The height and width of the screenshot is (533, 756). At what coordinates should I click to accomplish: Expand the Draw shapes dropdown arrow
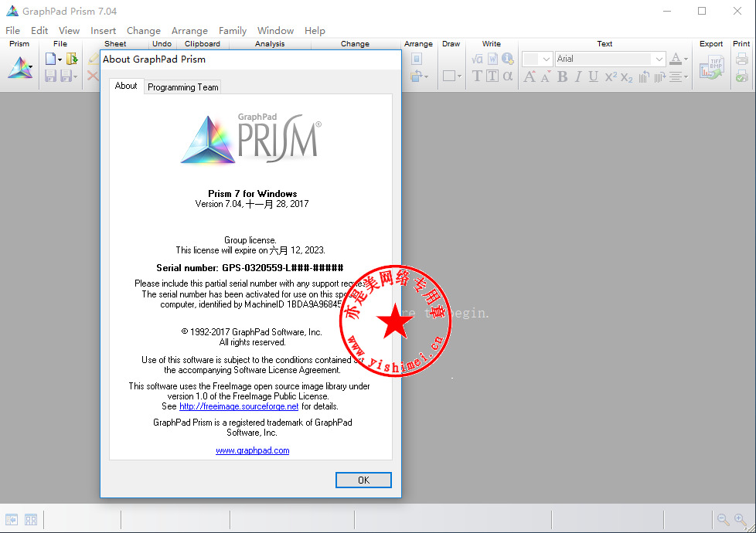click(459, 76)
